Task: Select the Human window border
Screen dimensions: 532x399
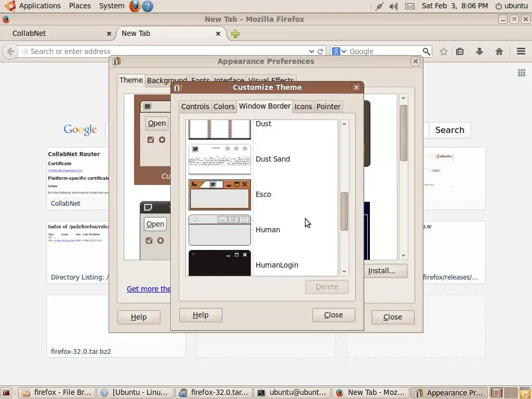Action: 262,230
